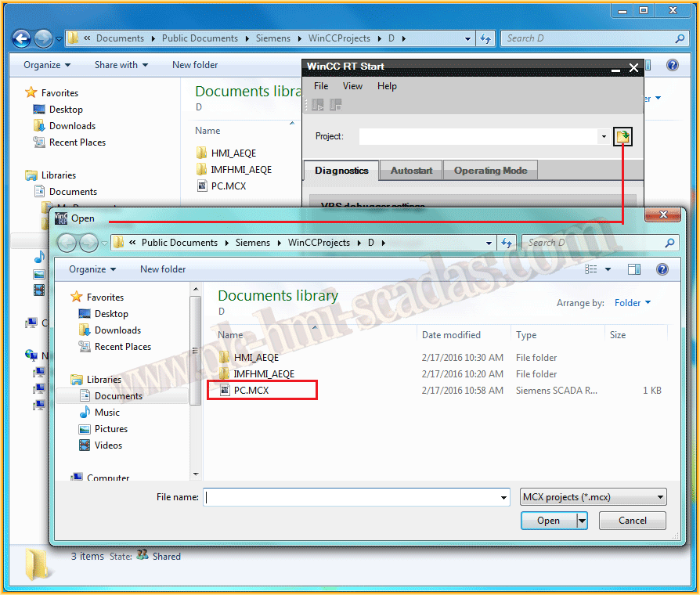
Task: Click the refresh icon in Open dialog address bar
Action: [507, 243]
